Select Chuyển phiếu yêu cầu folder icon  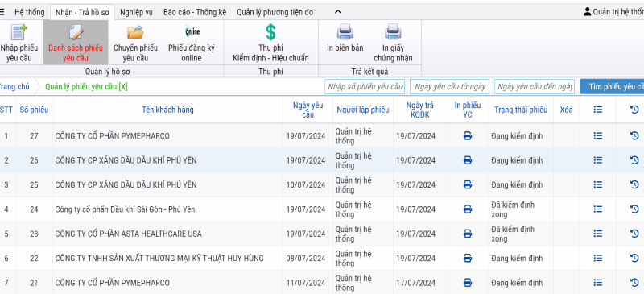(135, 32)
